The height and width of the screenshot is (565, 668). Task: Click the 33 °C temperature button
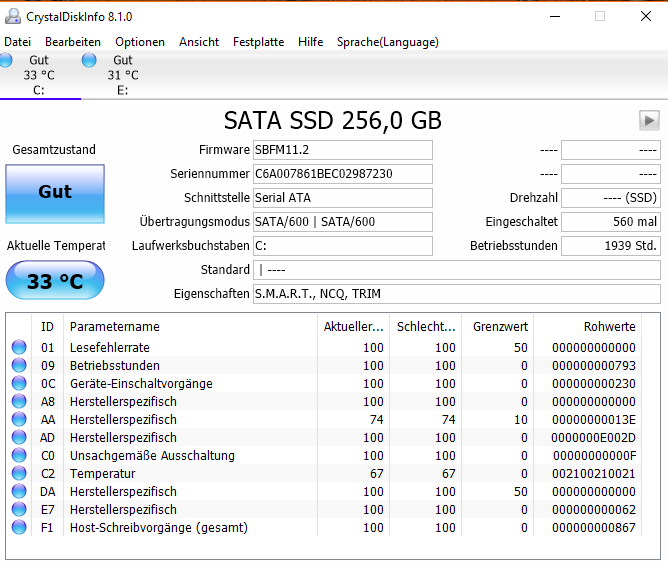click(x=55, y=280)
